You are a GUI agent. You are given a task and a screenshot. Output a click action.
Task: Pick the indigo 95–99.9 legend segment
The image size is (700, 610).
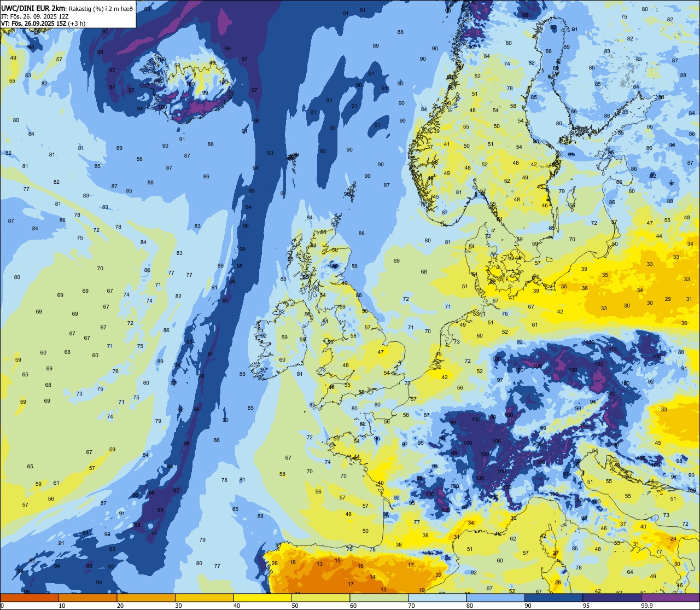(612, 597)
